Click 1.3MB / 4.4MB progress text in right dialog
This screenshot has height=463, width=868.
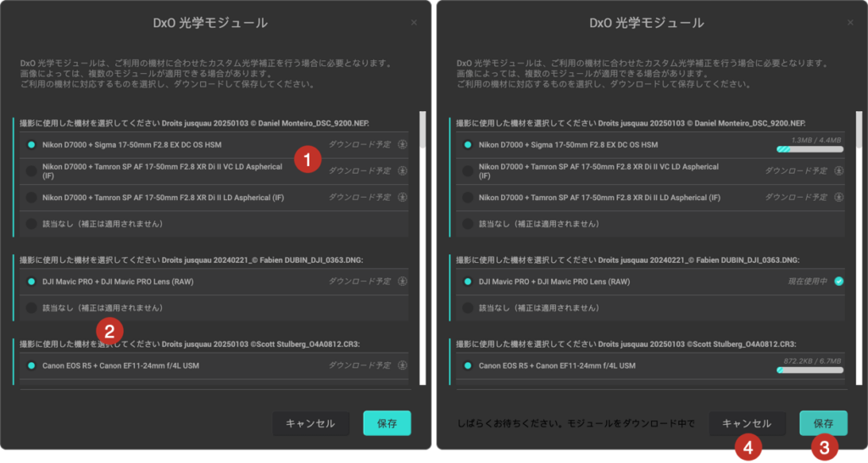(816, 140)
